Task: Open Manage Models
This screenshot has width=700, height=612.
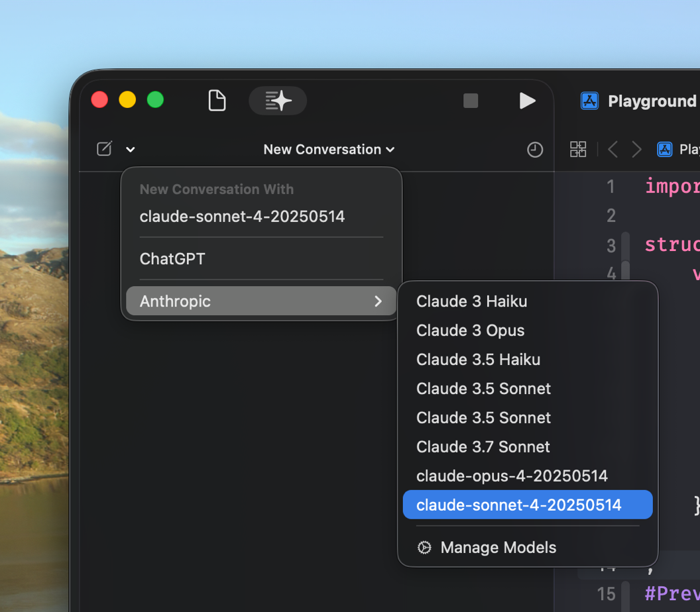Action: pos(528,547)
